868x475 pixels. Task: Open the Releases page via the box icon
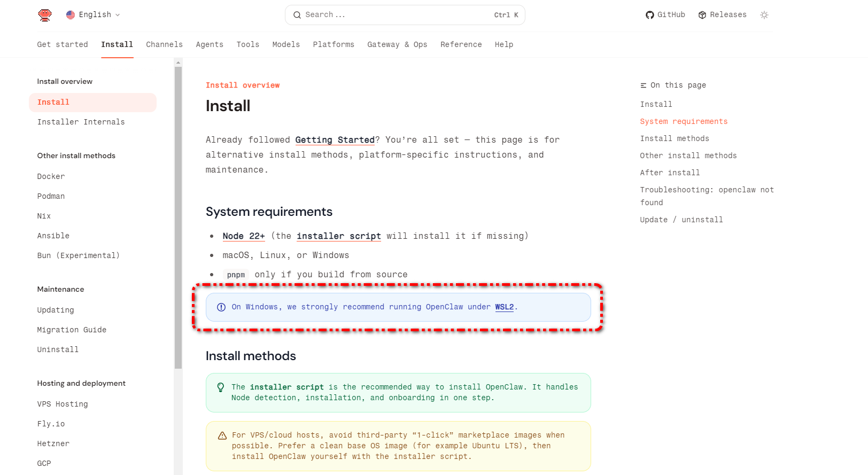pos(702,15)
